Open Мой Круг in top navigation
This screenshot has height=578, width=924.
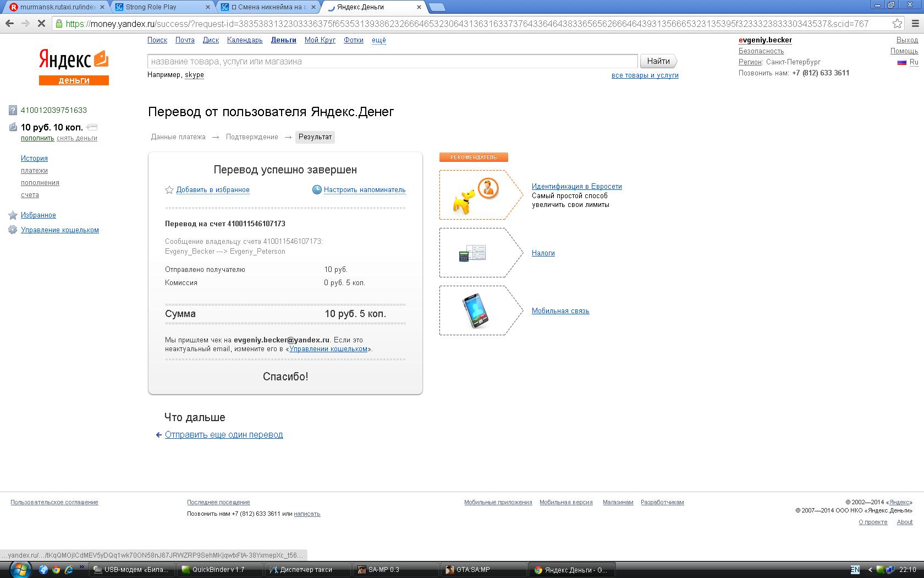point(320,40)
